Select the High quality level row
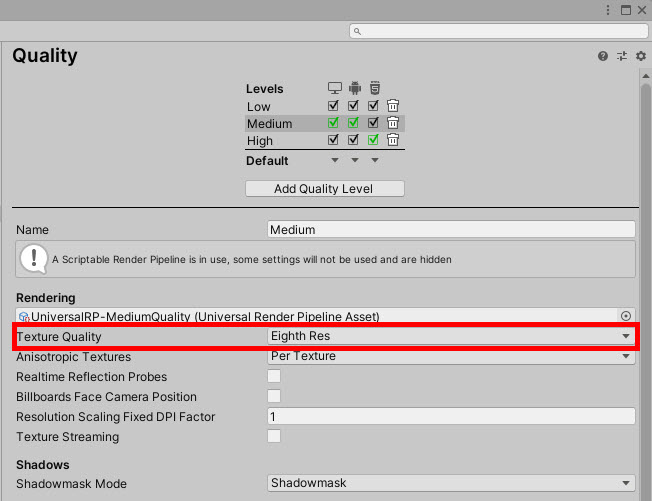Screen dimensions: 652x501 coord(325,141)
